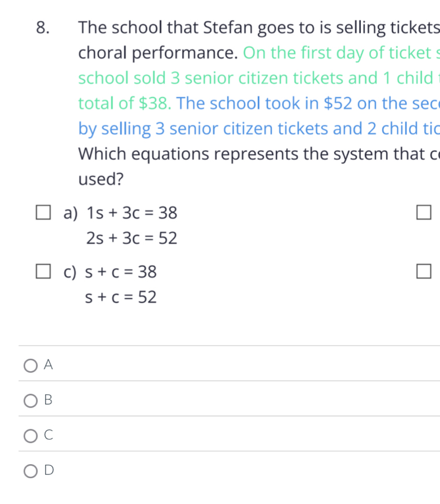Click the equation 2s + 3c = 52
Image resolution: width=440 pixels, height=504 pixels.
pos(131,238)
